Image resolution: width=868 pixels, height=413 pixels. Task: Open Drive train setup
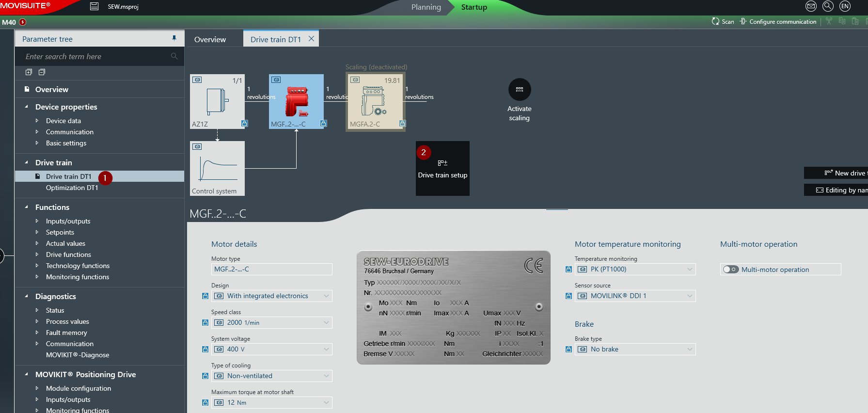442,168
